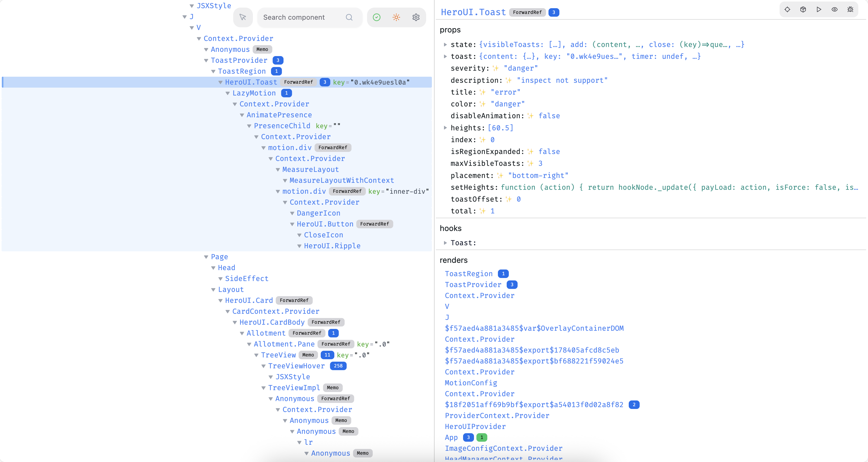This screenshot has width=868, height=462.
Task: Click the green check status icon
Action: (377, 17)
